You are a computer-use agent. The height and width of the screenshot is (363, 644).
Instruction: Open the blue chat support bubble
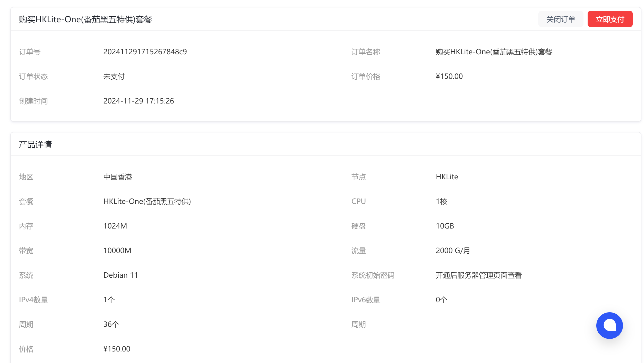coord(609,325)
